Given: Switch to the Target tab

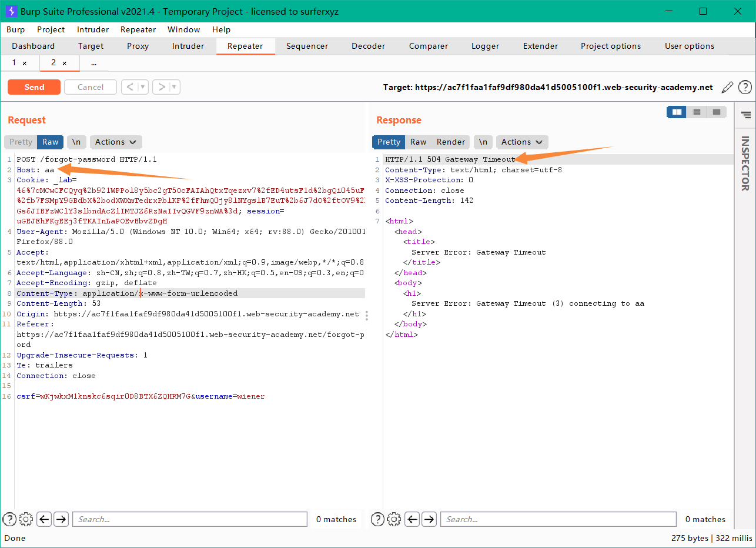Looking at the screenshot, I should (91, 46).
